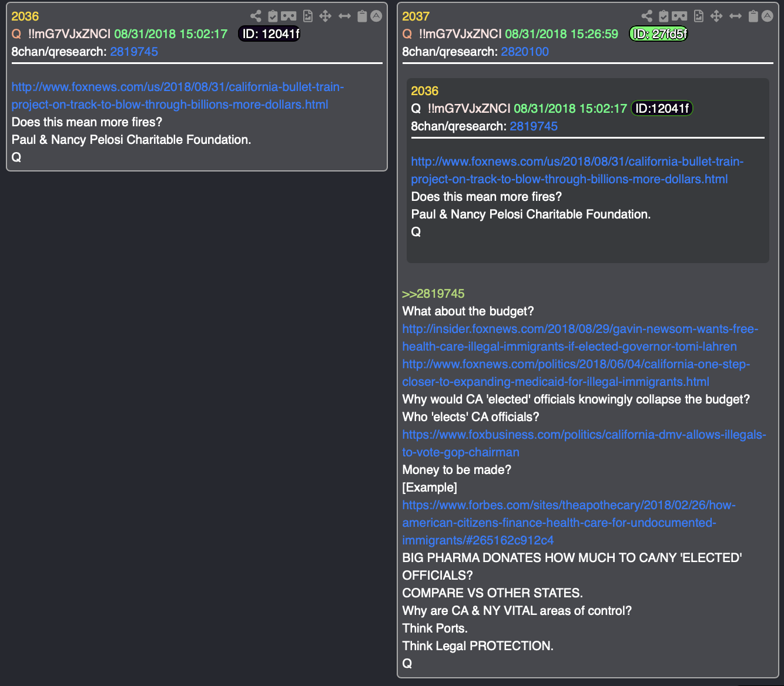Image resolution: width=784 pixels, height=686 pixels.
Task: Open Fox News expanding-medicaid California link
Action: (576, 373)
